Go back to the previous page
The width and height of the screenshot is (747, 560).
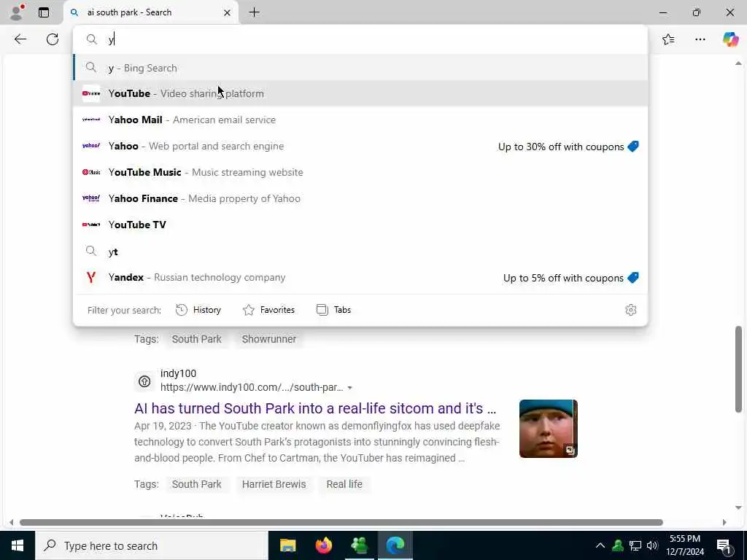[x=20, y=39]
